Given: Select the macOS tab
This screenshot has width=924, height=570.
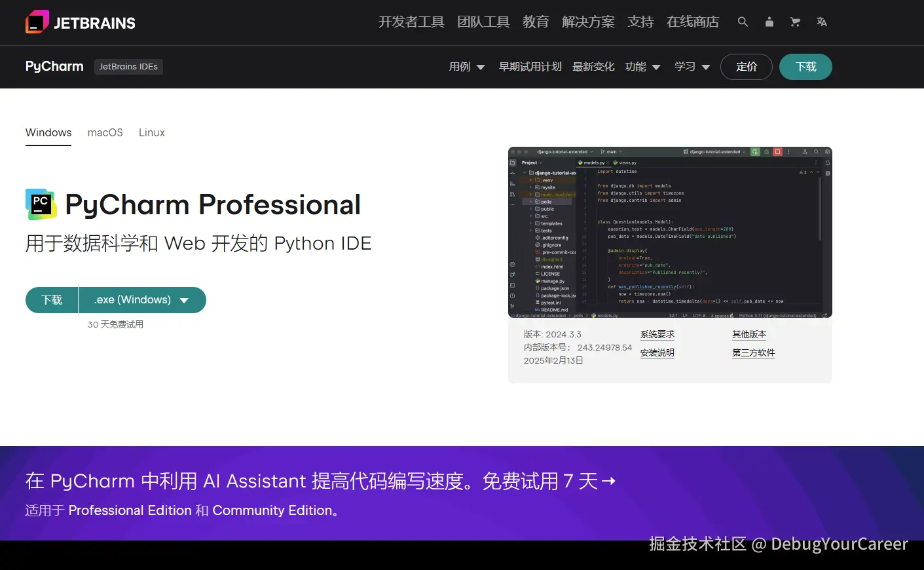Looking at the screenshot, I should [105, 132].
